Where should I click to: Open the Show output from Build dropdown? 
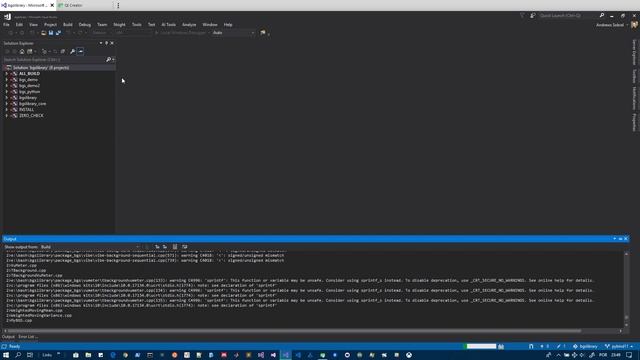[x=90, y=247]
